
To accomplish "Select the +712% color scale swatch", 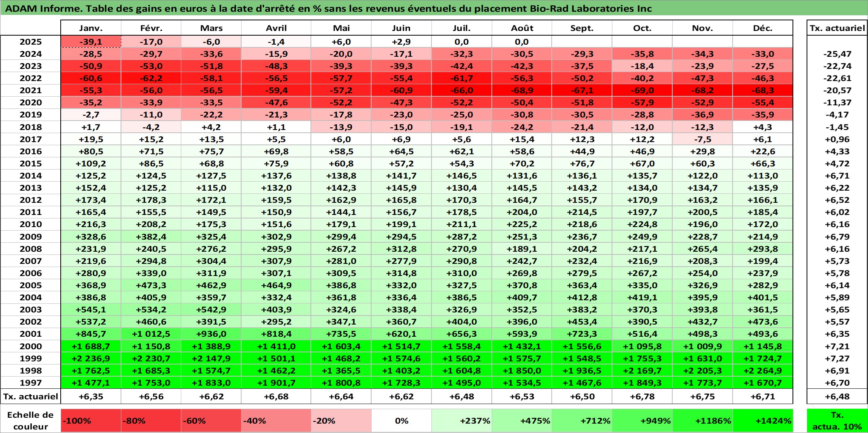I will 582,421.
